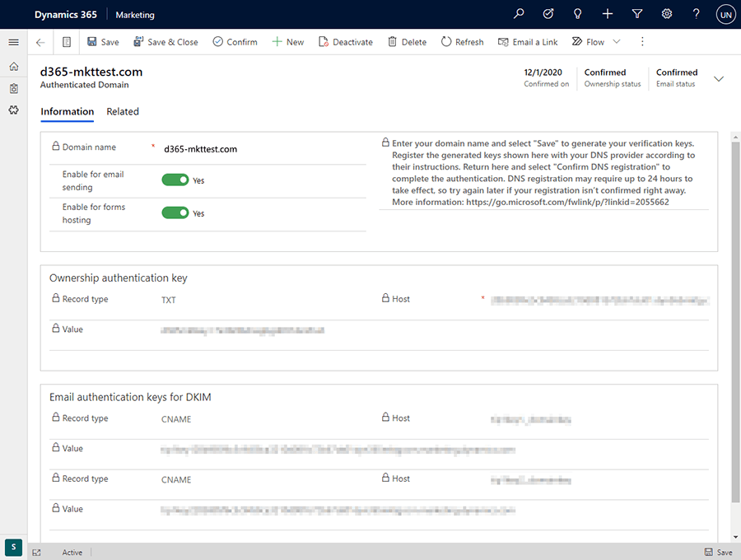Click the scrollbar down arrow
The width and height of the screenshot is (741, 560).
pyautogui.click(x=735, y=537)
